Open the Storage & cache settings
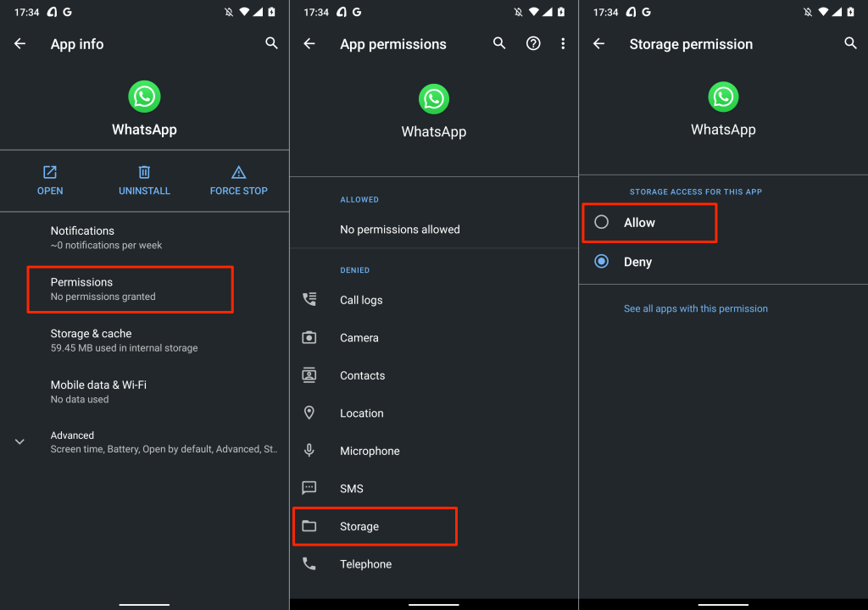The width and height of the screenshot is (868, 610). coord(124,341)
